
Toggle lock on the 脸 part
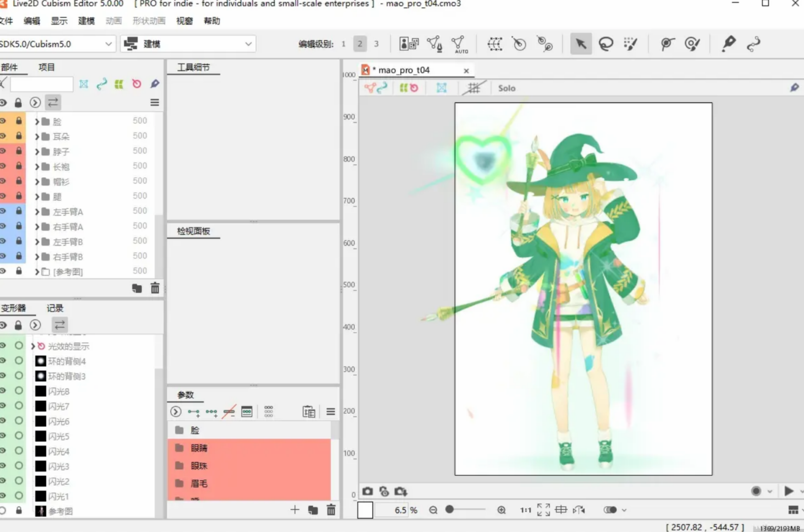click(x=19, y=120)
